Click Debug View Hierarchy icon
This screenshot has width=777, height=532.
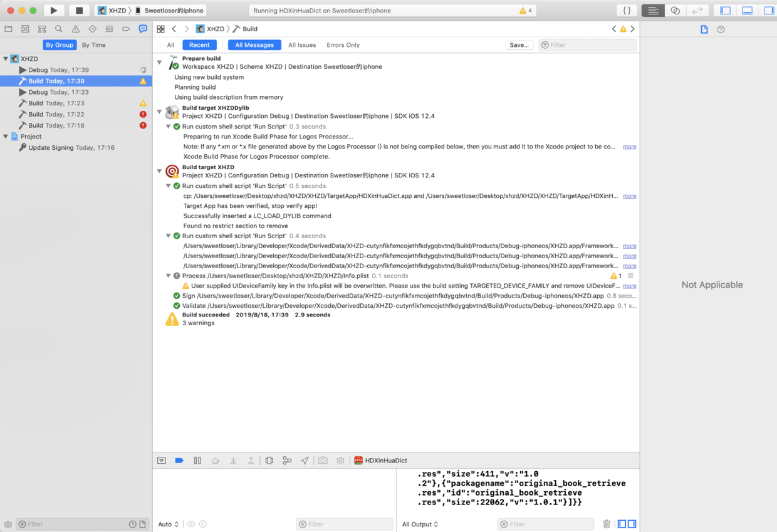coord(269,461)
